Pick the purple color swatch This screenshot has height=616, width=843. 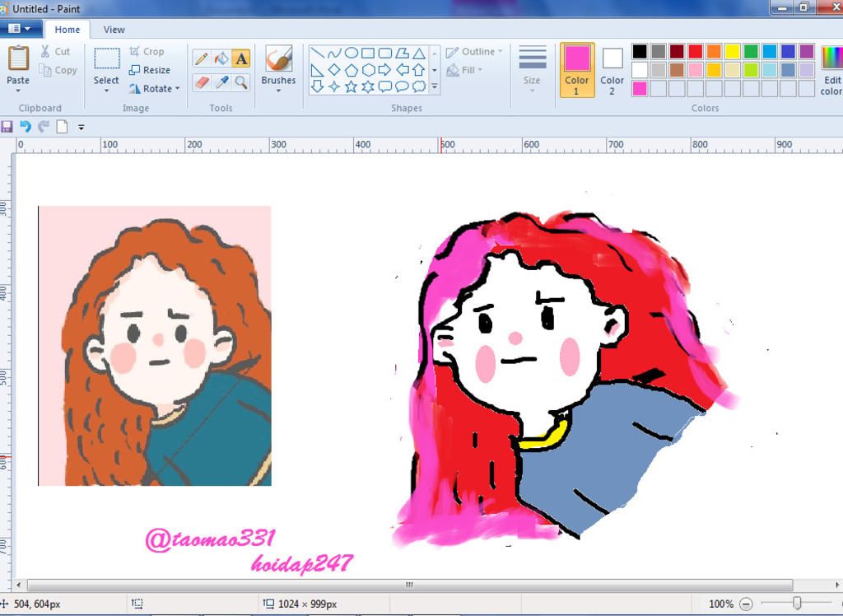click(807, 51)
